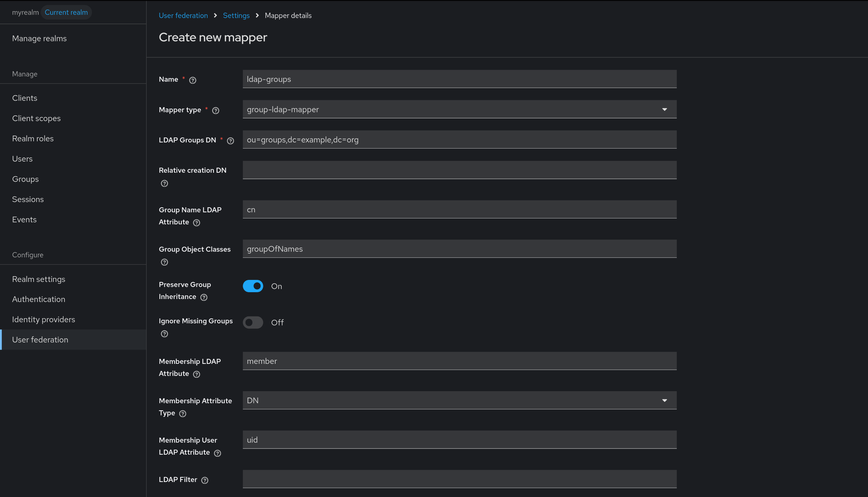
Task: Click LDAP Filter help icon
Action: pyautogui.click(x=205, y=480)
